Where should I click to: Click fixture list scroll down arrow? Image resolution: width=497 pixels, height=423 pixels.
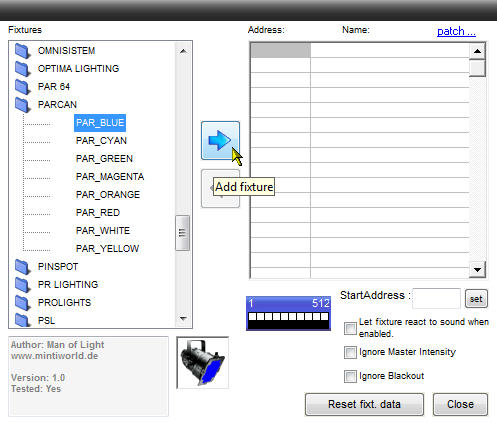pyautogui.click(x=183, y=319)
